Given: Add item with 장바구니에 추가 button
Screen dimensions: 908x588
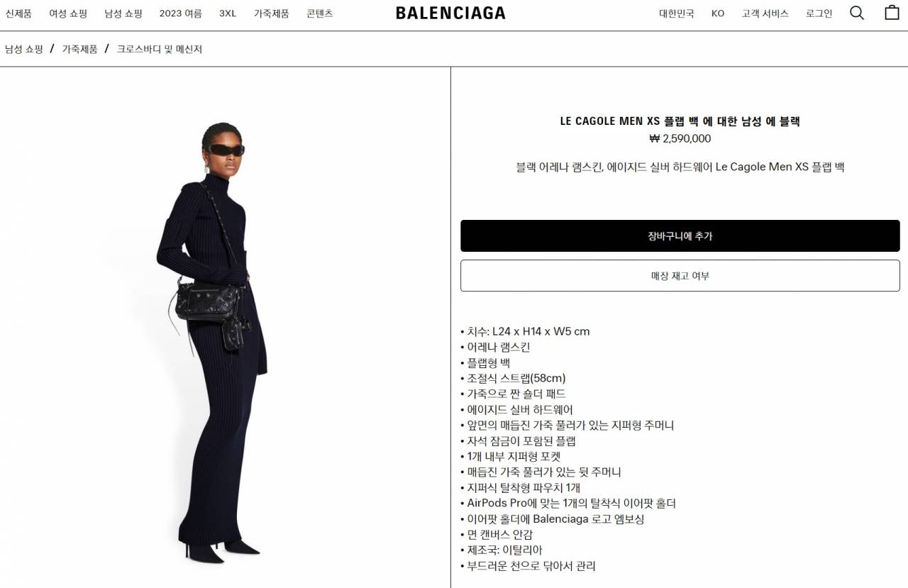Looking at the screenshot, I should [x=680, y=235].
